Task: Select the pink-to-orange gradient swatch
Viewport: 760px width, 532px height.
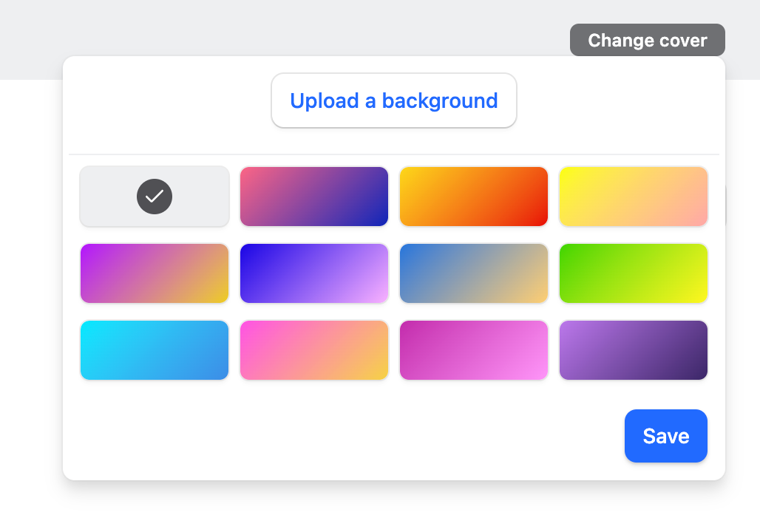Action: point(313,349)
